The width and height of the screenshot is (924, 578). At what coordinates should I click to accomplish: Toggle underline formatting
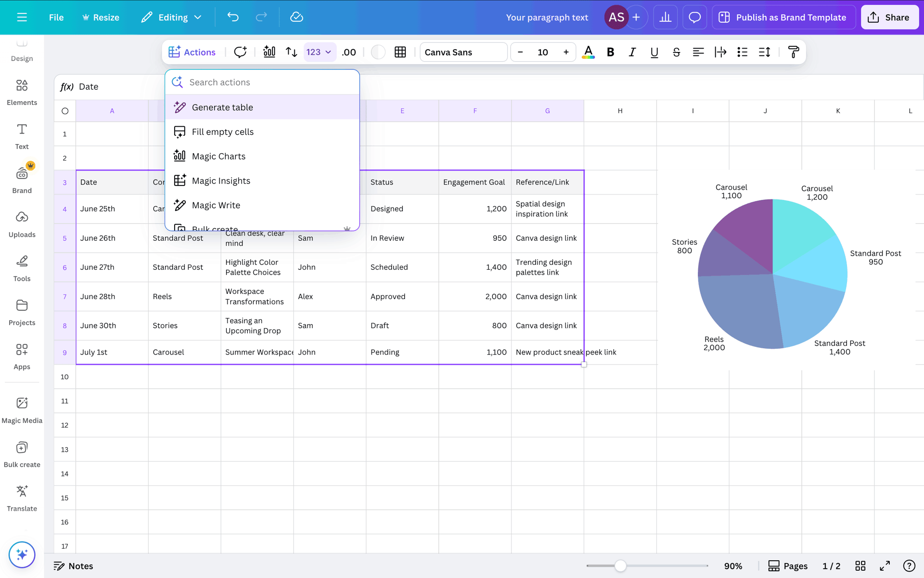point(654,52)
